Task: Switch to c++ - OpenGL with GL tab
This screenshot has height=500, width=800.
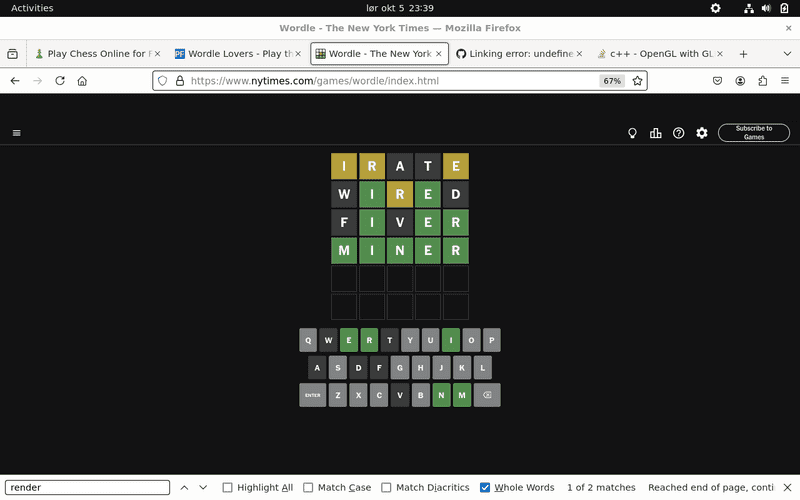Action: coord(659,54)
